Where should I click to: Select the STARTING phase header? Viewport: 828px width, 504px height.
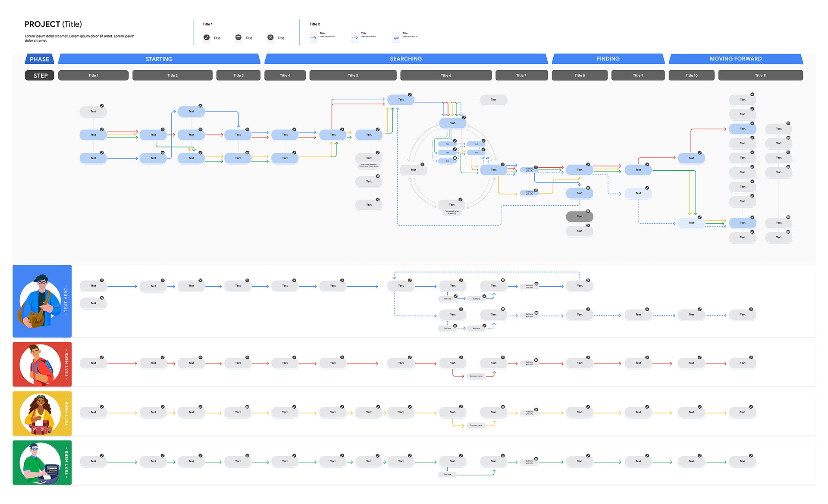pyautogui.click(x=159, y=59)
